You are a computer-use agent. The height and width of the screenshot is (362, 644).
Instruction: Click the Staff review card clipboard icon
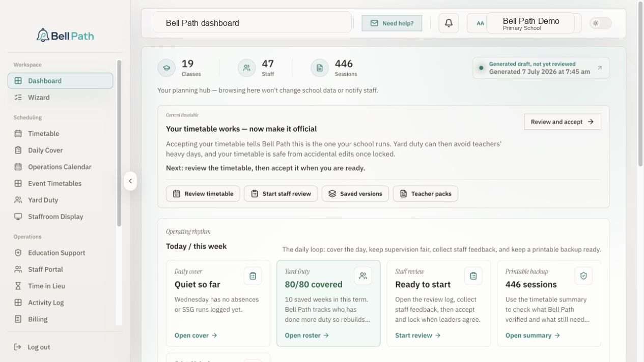[x=473, y=276]
